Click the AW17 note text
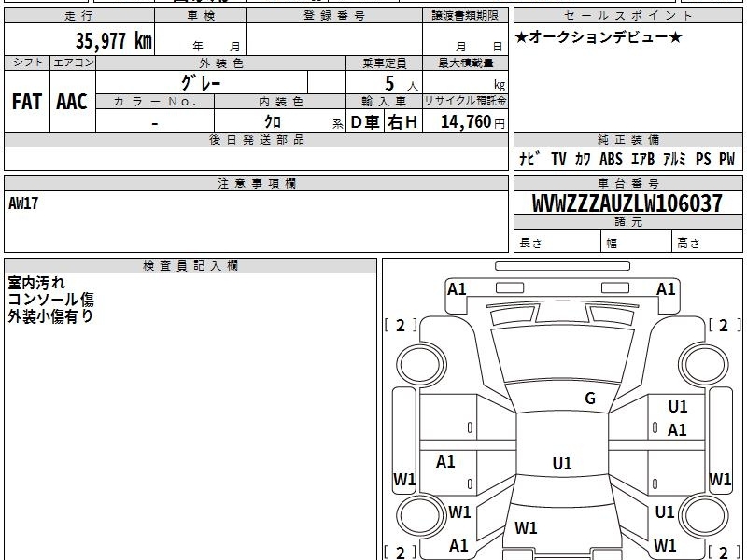 (23, 203)
